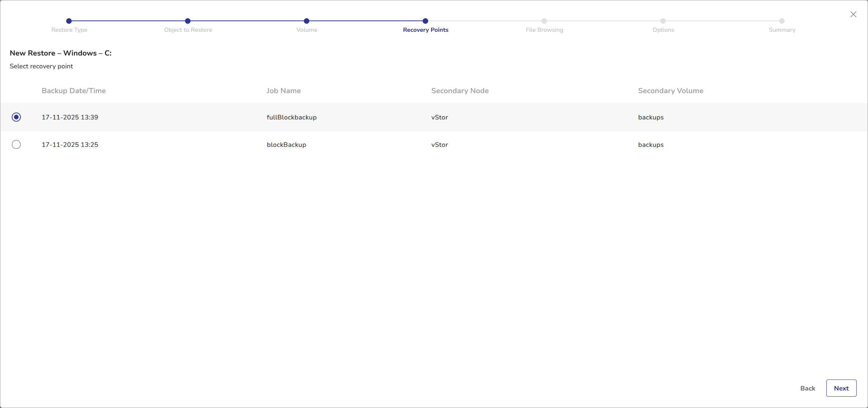Click the Restore Type step dot
The image size is (868, 408).
(x=69, y=21)
